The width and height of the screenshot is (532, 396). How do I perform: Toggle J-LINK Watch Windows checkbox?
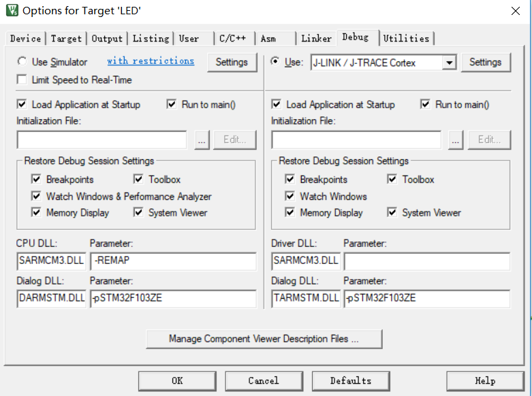click(x=290, y=196)
